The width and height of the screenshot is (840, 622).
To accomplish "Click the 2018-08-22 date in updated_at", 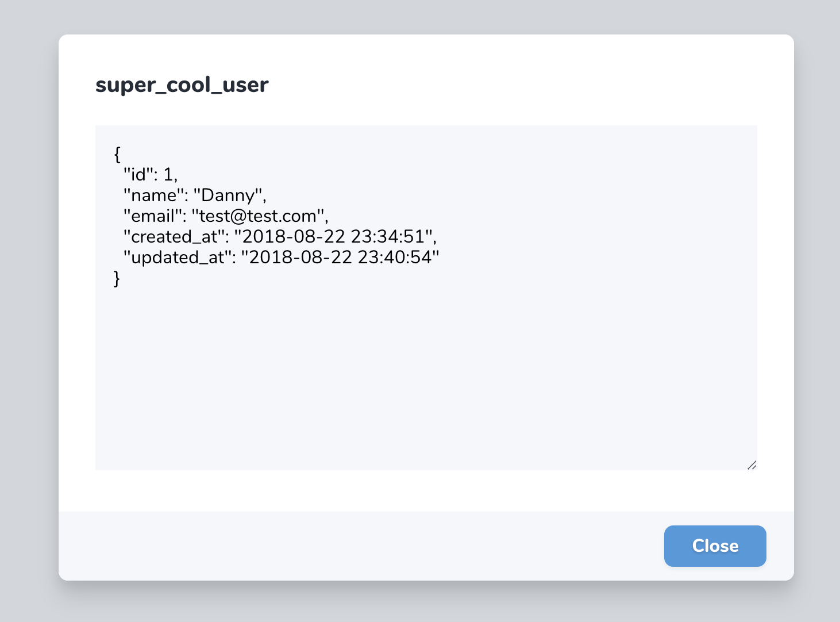I will tap(300, 258).
